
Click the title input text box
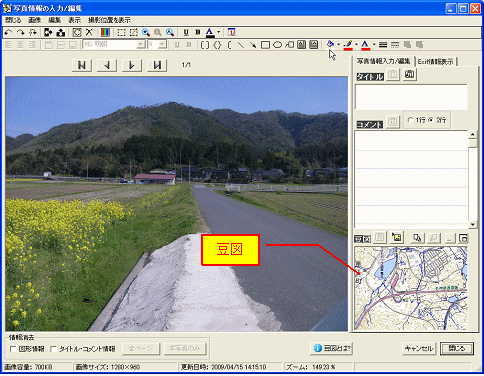[x=411, y=97]
